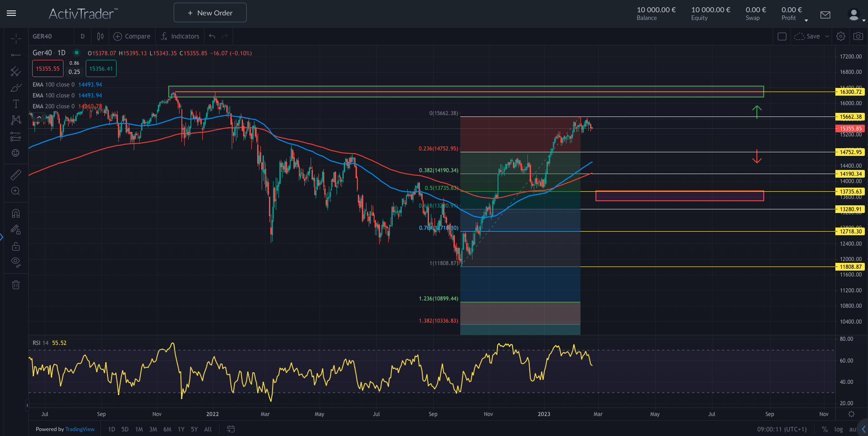The image size is (868, 436).
Task: Open the hamburger menu top left
Action: pyautogui.click(x=11, y=13)
